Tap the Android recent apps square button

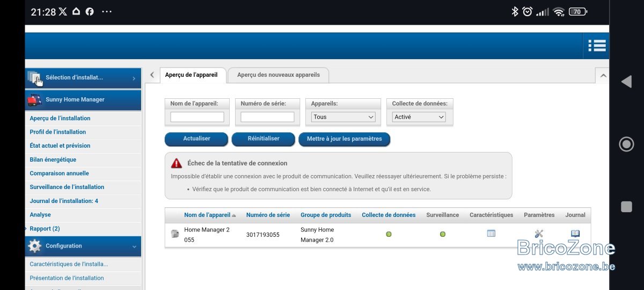626,207
